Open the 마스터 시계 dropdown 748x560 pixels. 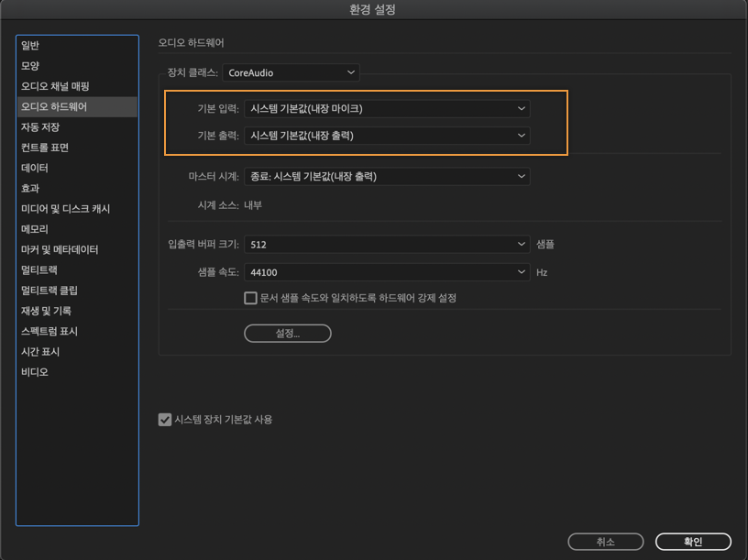coord(387,177)
